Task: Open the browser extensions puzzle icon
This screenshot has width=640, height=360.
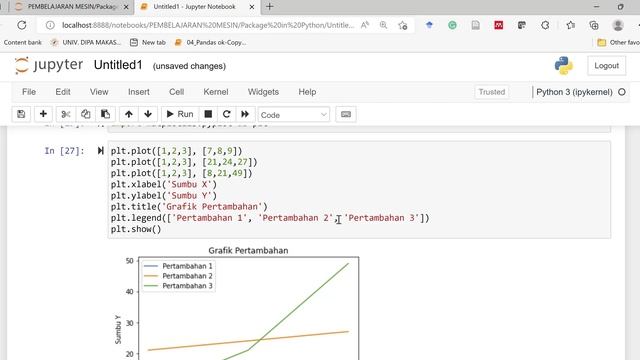Action: tap(545, 25)
